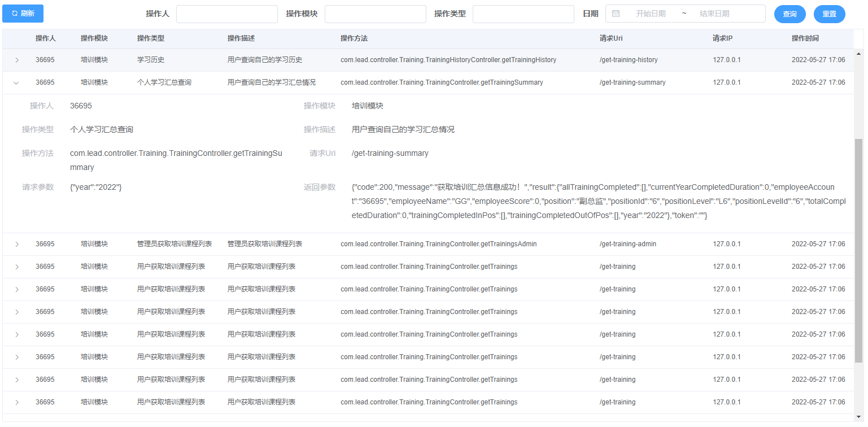Open the 开始日期 start date field
The height and width of the screenshot is (427, 868).
(651, 14)
